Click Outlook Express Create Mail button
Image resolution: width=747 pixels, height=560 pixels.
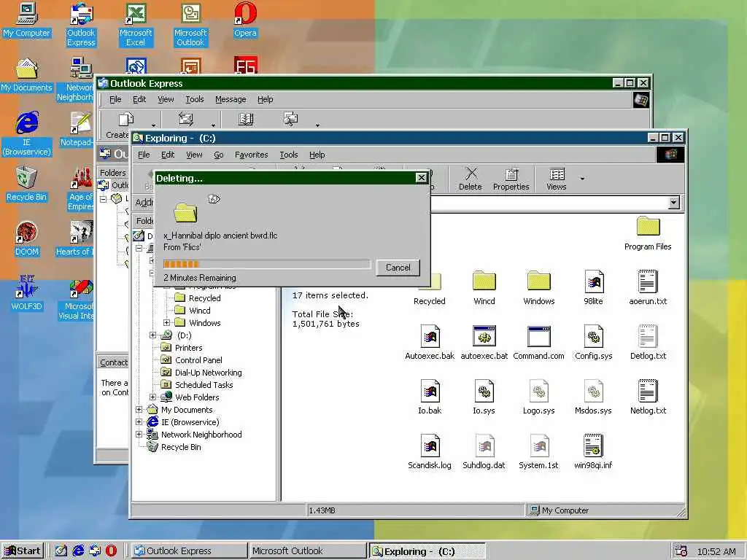click(122, 125)
